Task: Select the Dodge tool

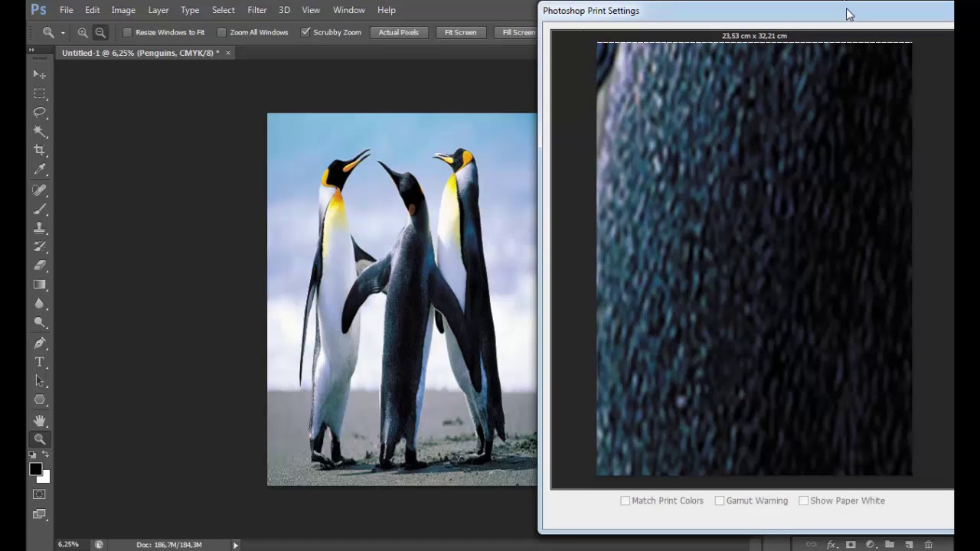Action: pos(40,323)
